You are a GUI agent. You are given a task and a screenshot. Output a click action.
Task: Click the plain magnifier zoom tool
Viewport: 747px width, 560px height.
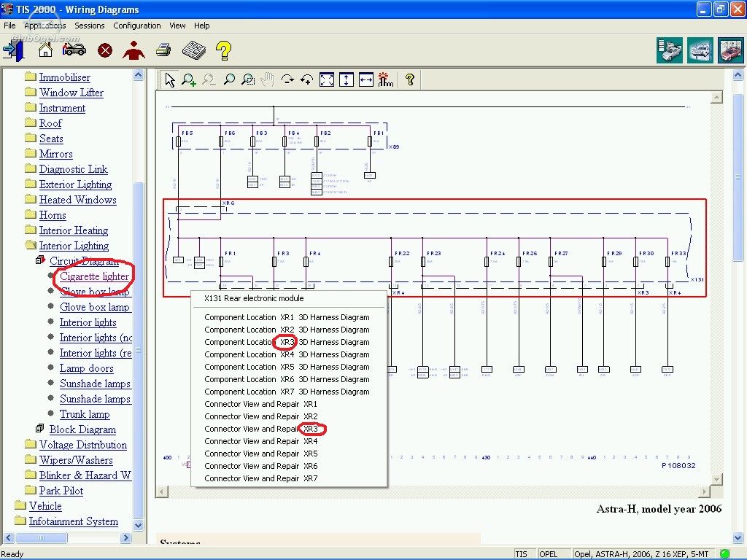(229, 79)
